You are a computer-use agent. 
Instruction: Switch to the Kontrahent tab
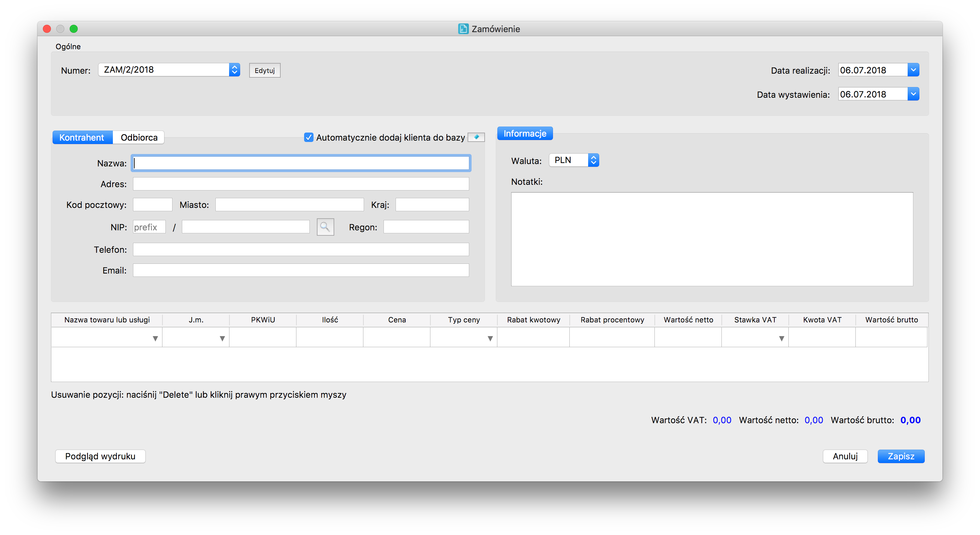(x=82, y=137)
